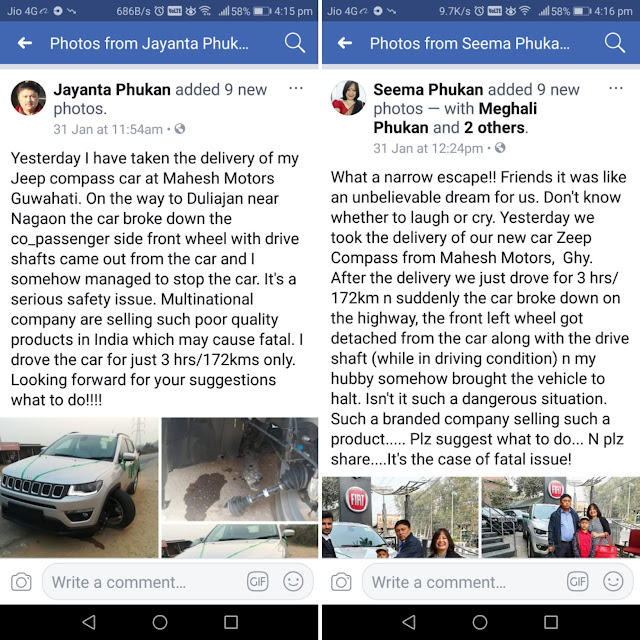The width and height of the screenshot is (640, 640).
Task: Open emoji picker in right comment box
Action: 613,581
